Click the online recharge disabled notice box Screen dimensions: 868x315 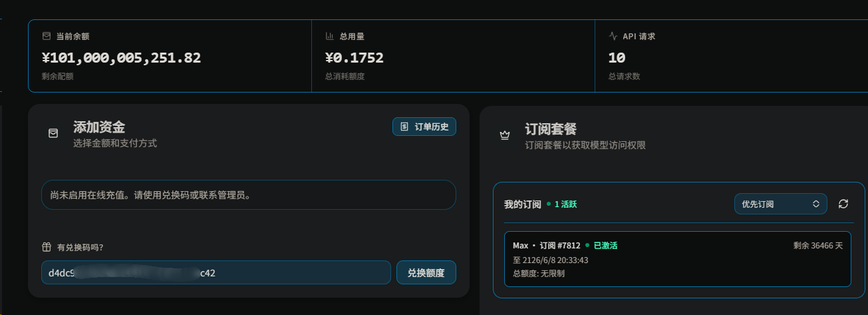point(249,195)
